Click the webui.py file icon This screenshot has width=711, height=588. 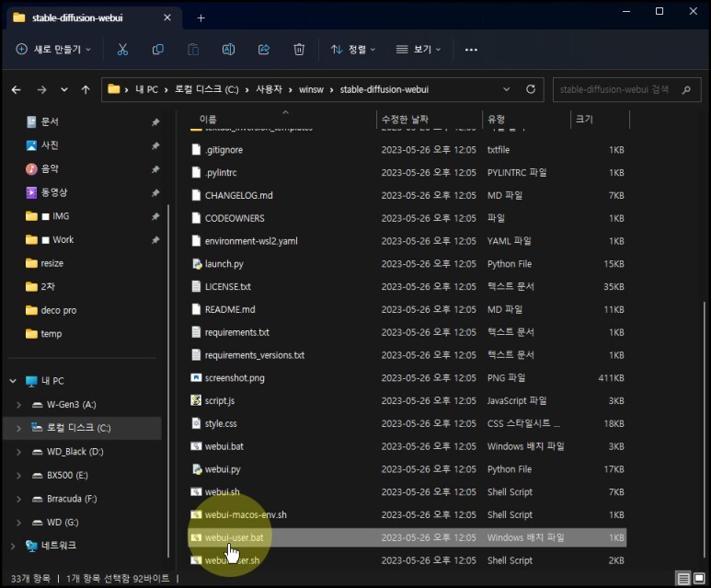196,468
